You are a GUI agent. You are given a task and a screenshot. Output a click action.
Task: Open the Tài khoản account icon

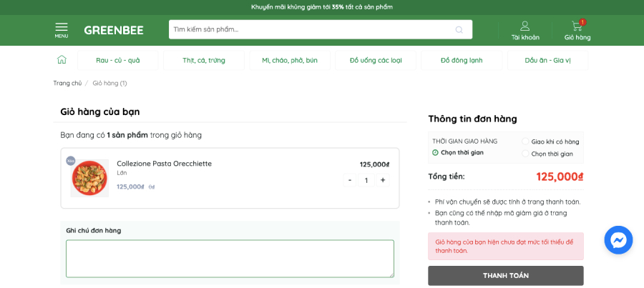coord(525,31)
